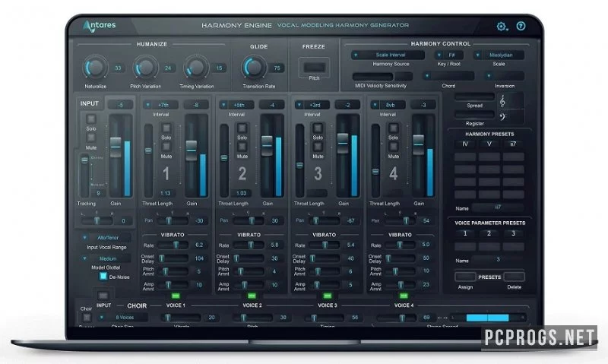Open voice 4 Interval dropdown (8vb)
This screenshot has height=364, width=608.
tap(388, 105)
